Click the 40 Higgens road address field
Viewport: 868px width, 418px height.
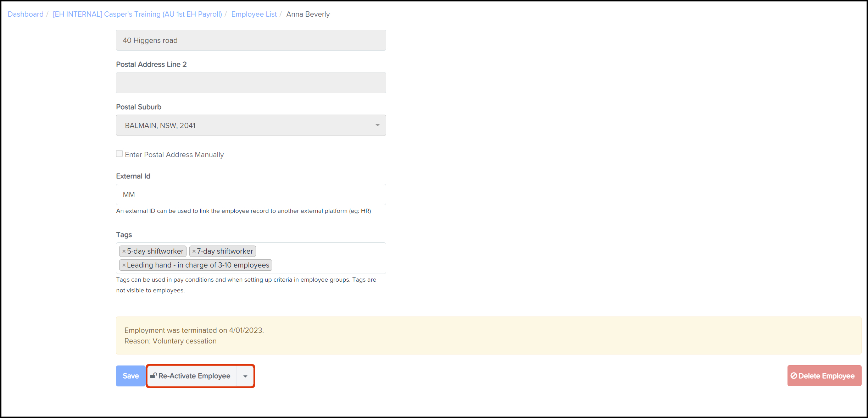251,40
